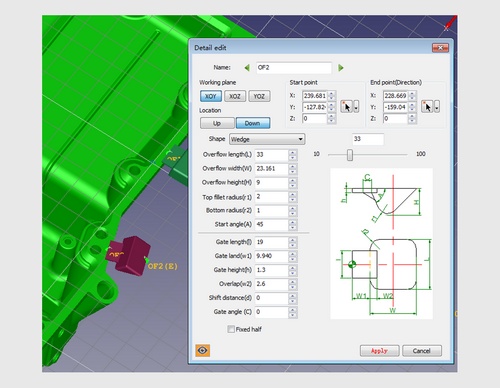
Task: Pick end point with cursor icon
Action: (427, 107)
